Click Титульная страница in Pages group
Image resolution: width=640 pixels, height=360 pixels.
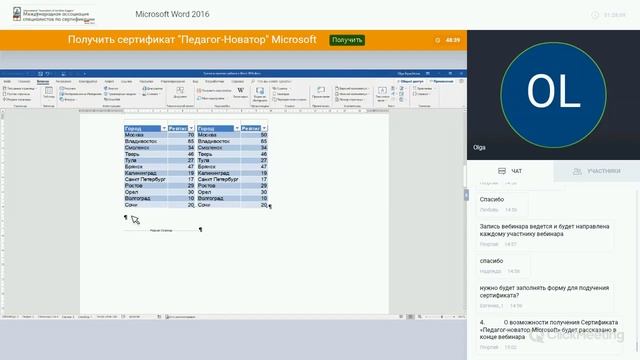(19, 89)
